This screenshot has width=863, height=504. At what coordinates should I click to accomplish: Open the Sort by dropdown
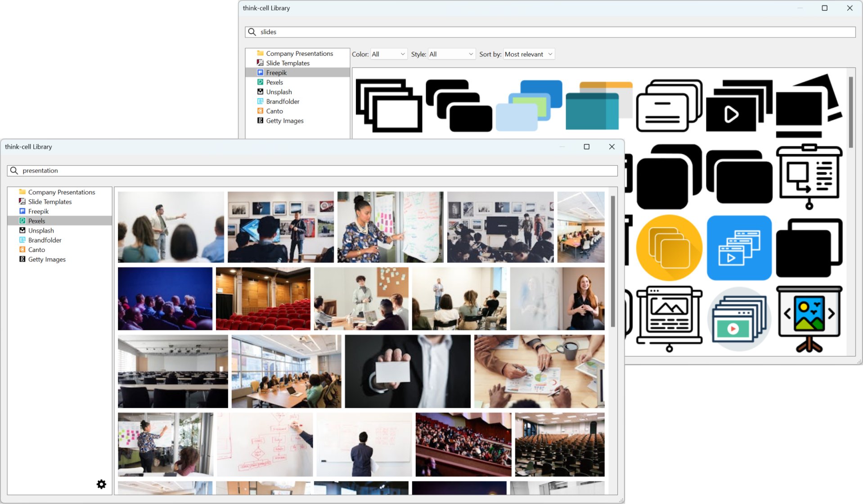529,54
